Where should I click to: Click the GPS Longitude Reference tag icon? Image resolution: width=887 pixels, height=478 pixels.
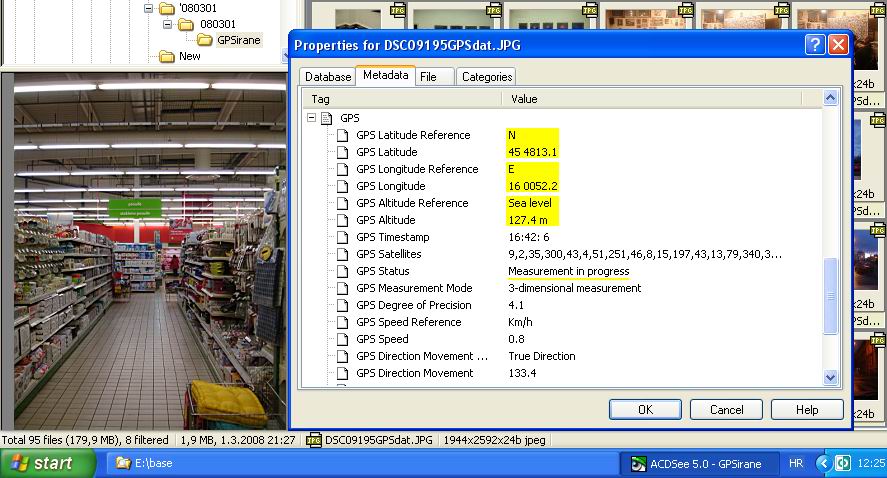(x=342, y=169)
